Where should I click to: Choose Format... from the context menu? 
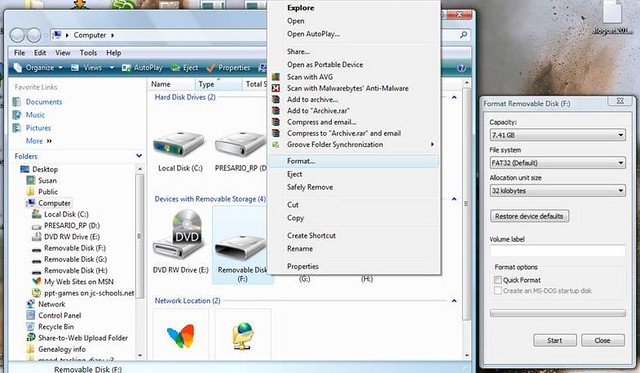pos(353,161)
